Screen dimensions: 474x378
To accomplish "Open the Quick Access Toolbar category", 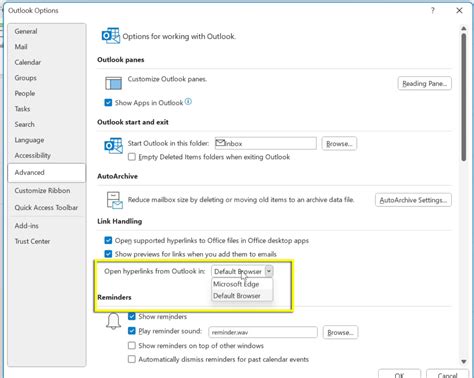I will point(47,208).
